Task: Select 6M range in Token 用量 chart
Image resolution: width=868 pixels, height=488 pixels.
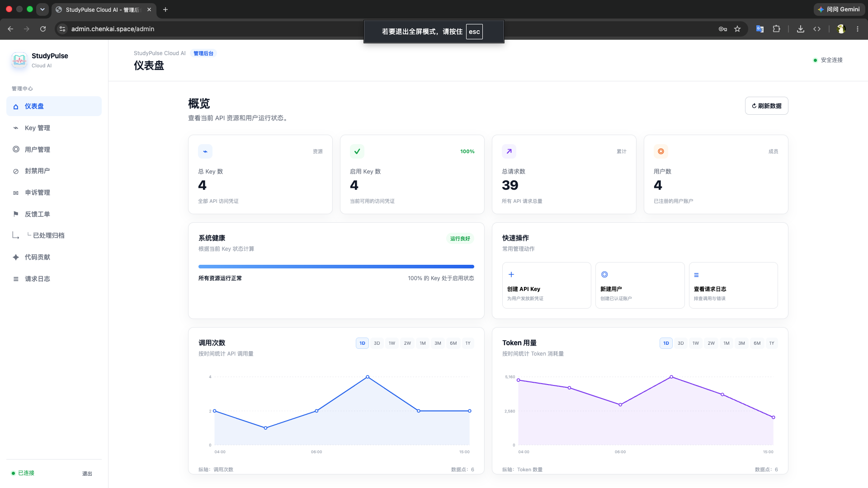Action: pyautogui.click(x=757, y=343)
